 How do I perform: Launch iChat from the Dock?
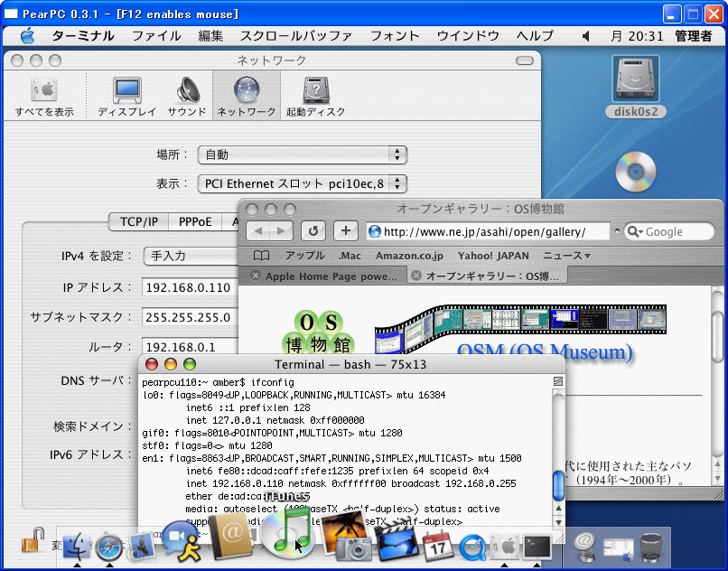click(182, 541)
